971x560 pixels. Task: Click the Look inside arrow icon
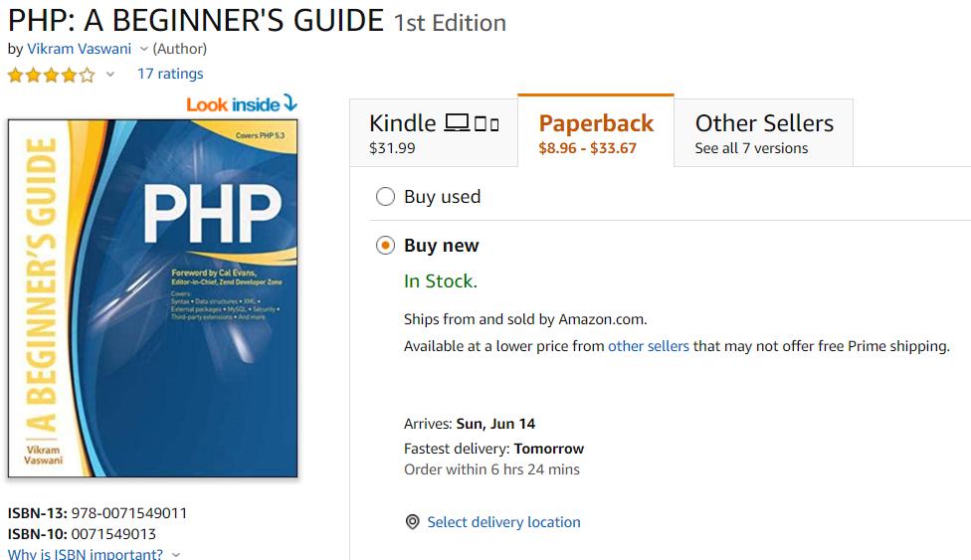coord(291,102)
